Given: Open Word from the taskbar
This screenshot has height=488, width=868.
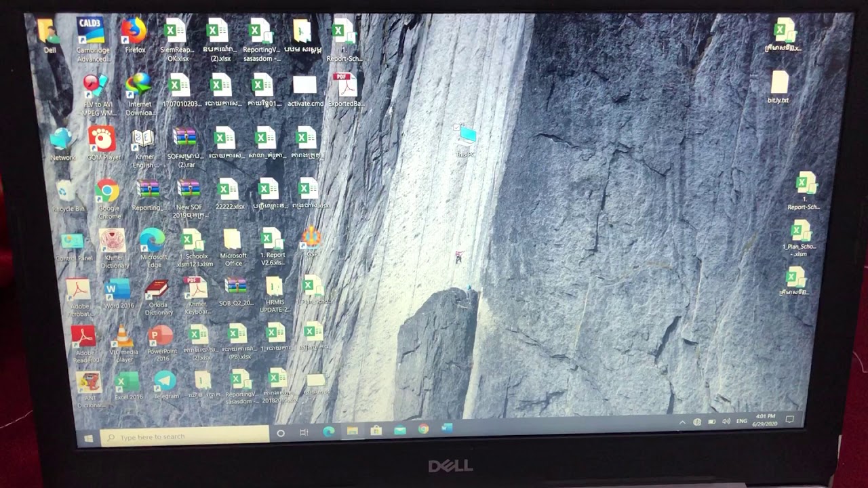Looking at the screenshot, I should click(x=447, y=428).
